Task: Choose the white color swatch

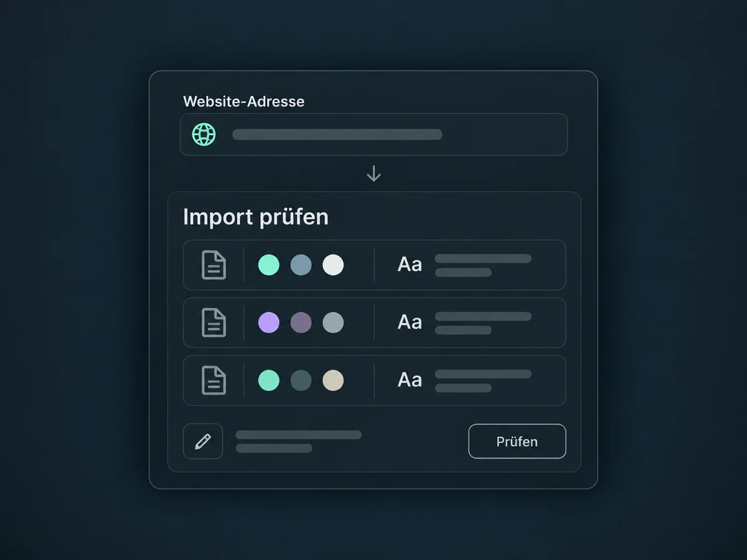Action: (333, 265)
